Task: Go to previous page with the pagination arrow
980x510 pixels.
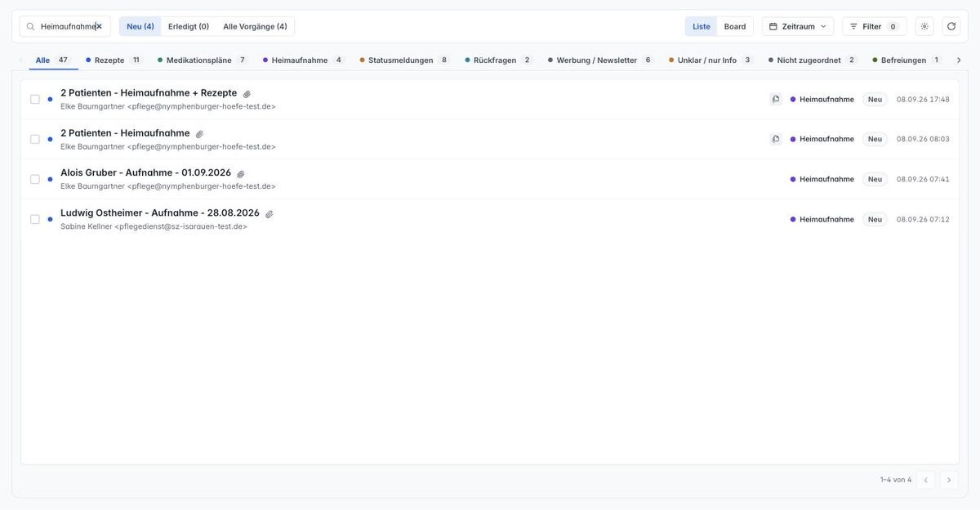Action: click(925, 480)
